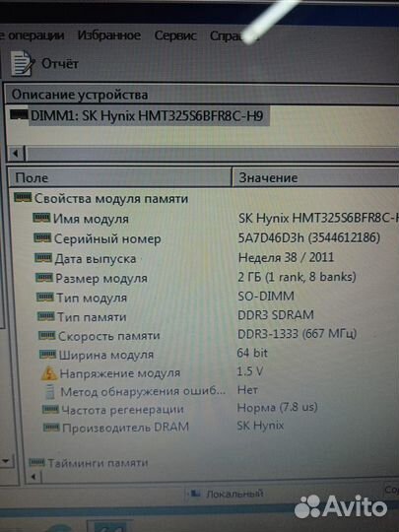Viewport: 399px width, 532px height.
Task: Click left arrow of bottom horizontal scrollbar
Action: click(x=33, y=477)
